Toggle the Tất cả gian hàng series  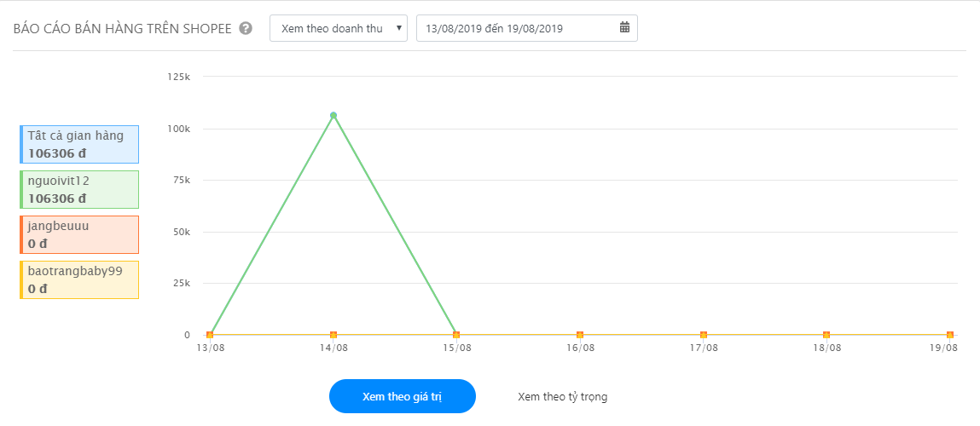coord(79,144)
